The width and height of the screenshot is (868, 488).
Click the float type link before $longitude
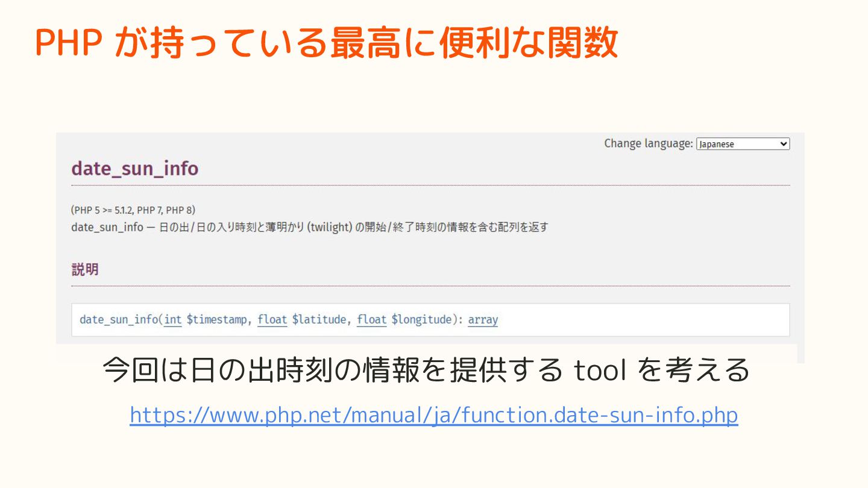point(372,320)
